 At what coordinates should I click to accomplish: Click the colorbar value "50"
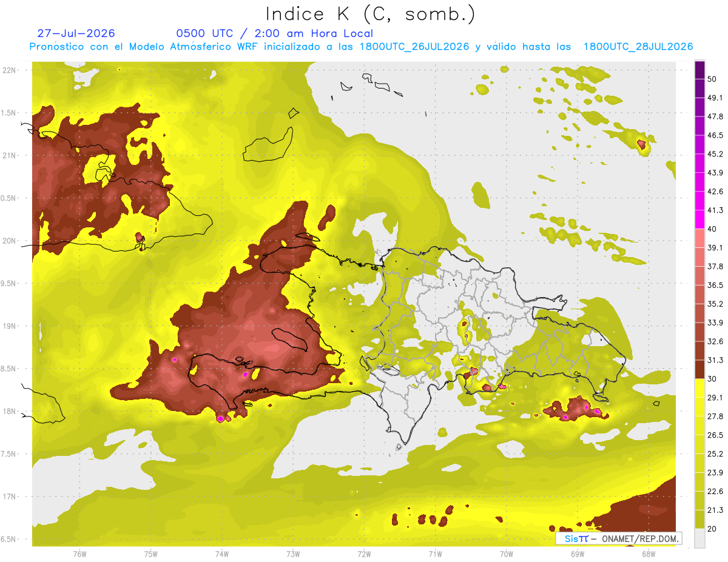[x=712, y=79]
